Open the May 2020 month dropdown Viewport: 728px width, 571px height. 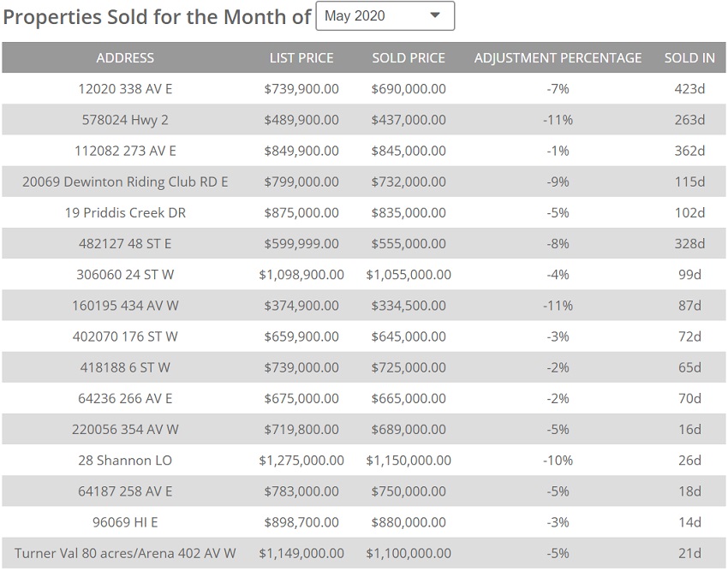click(x=385, y=16)
